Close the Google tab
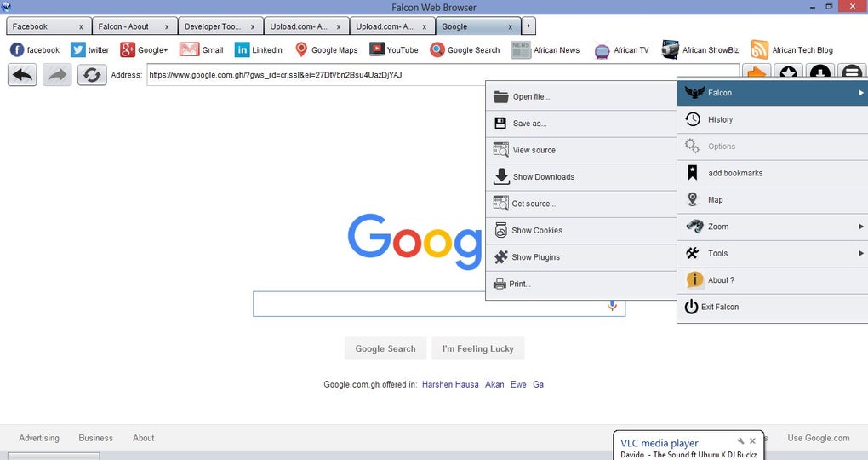 click(x=510, y=26)
